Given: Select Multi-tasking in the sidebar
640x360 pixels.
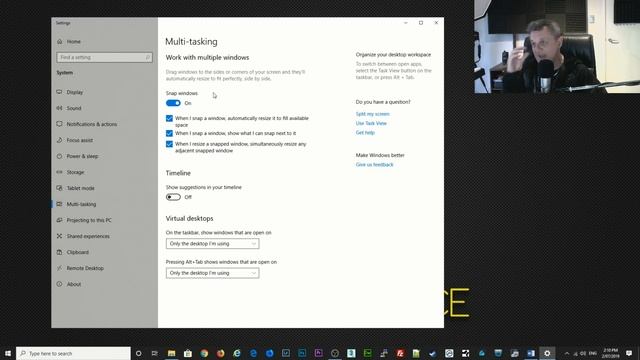Looking at the screenshot, I should click(x=81, y=204).
